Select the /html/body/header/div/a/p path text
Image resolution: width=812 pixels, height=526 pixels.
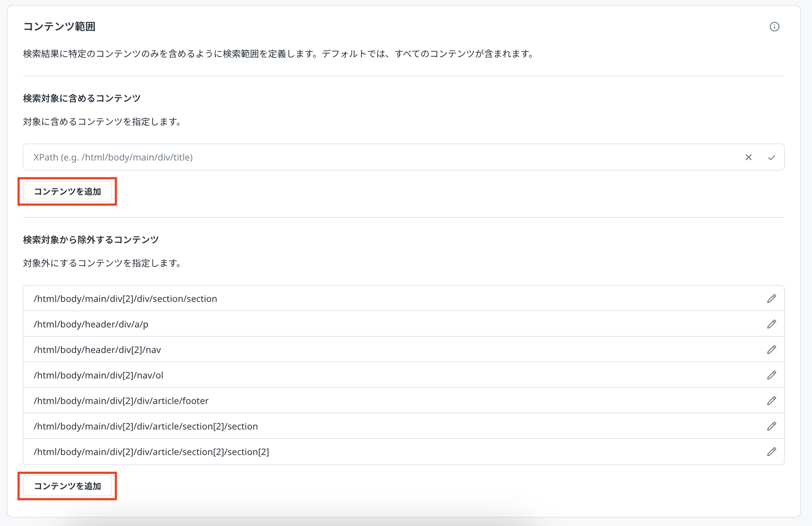pos(91,324)
